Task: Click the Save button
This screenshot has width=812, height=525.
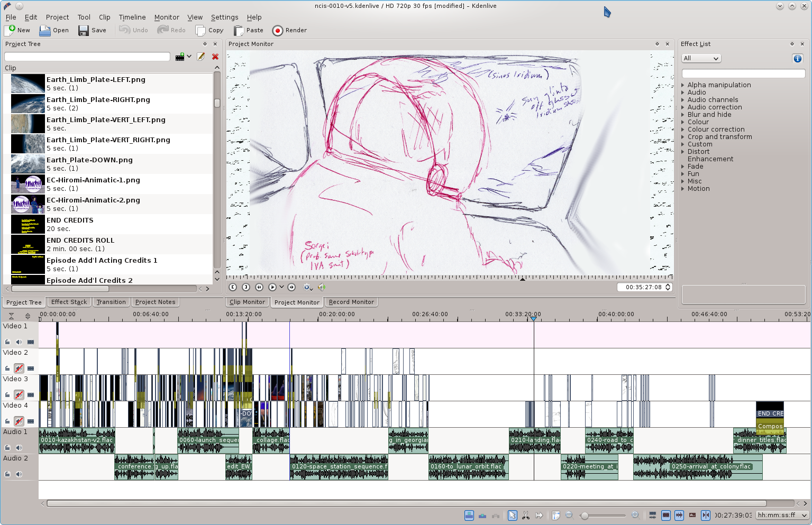Action: pos(92,30)
